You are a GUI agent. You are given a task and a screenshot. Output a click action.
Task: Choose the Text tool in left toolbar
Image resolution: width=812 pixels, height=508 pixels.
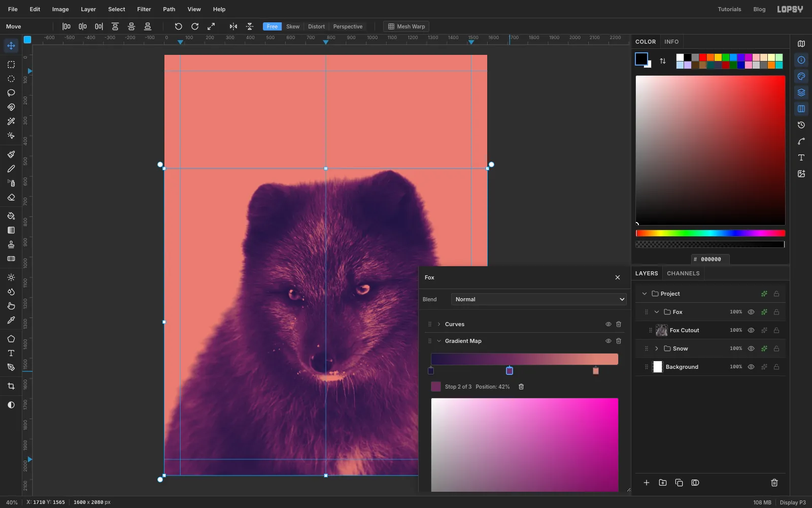pyautogui.click(x=11, y=353)
